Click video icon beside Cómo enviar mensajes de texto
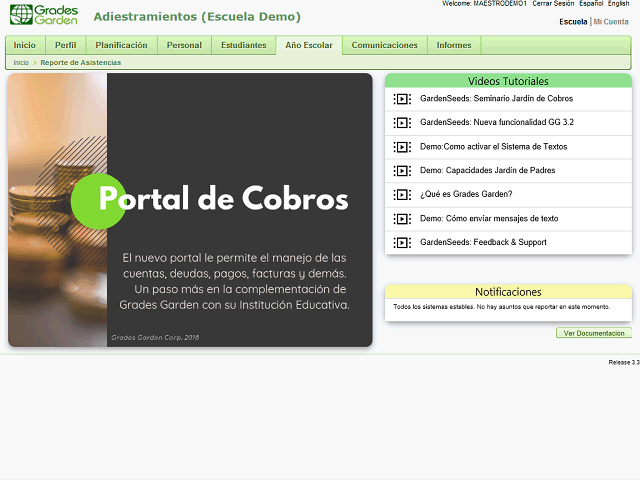The width and height of the screenshot is (640, 480). pyautogui.click(x=402, y=219)
